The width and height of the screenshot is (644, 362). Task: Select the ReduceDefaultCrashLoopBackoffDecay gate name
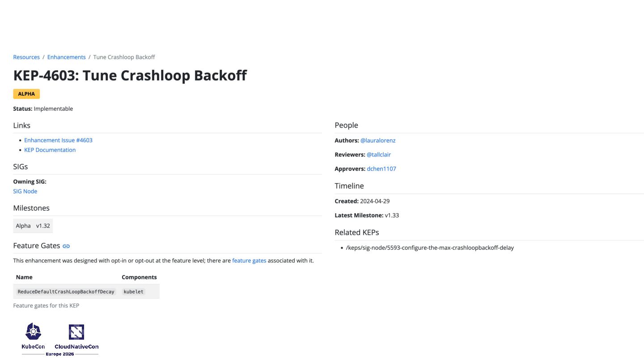(66, 292)
